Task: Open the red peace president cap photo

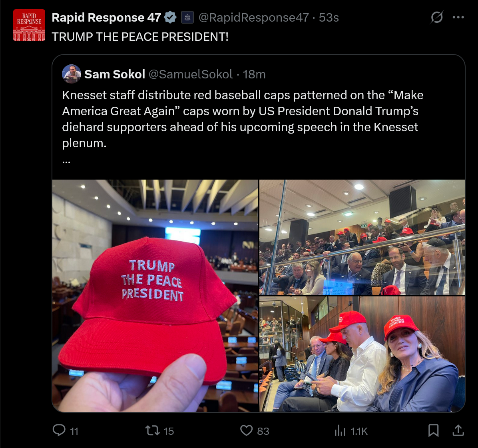Action: pos(155,296)
